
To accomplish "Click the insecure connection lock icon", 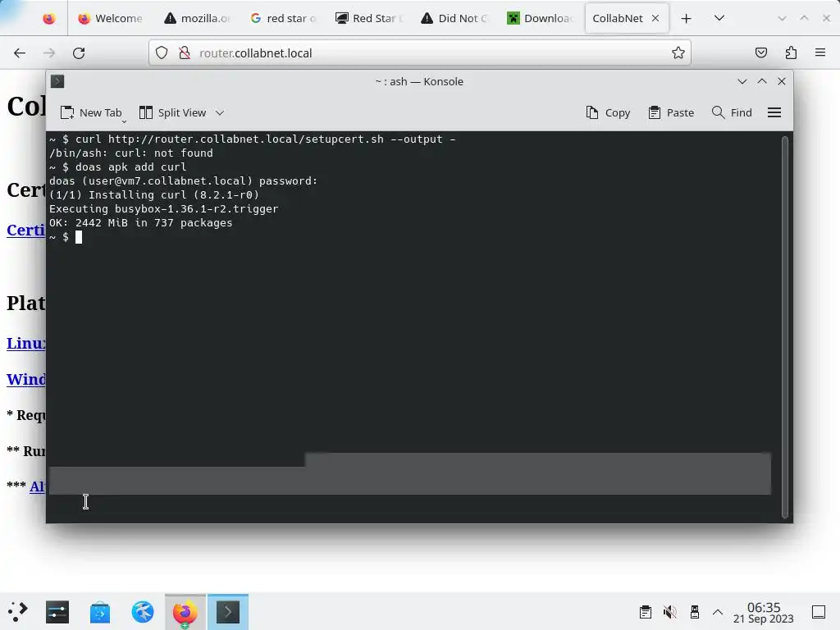I will (185, 52).
